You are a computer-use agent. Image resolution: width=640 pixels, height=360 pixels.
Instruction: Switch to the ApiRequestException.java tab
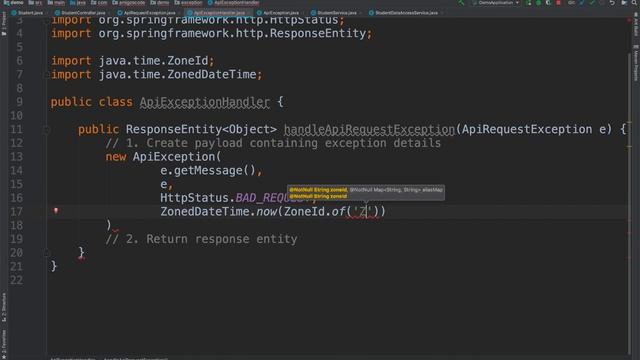point(147,13)
